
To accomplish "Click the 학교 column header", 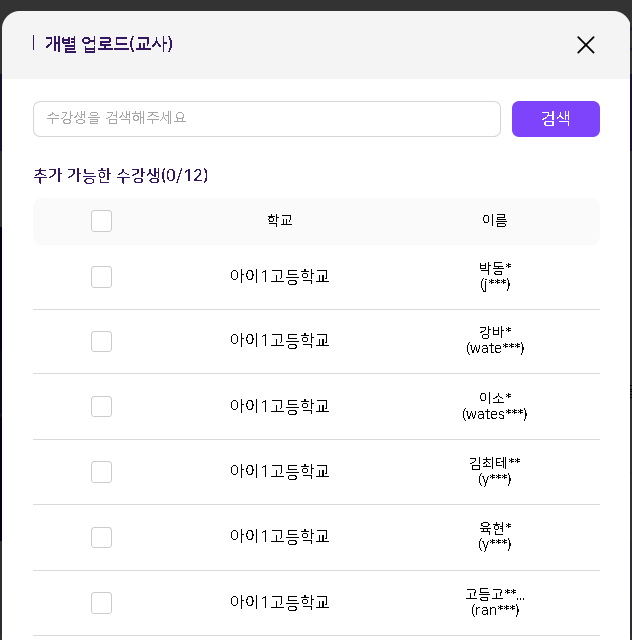I will 280,220.
